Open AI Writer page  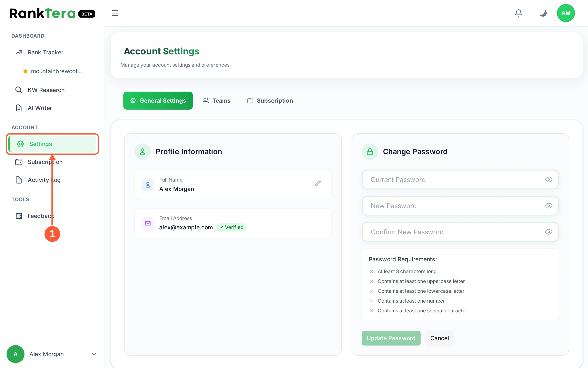click(52, 108)
